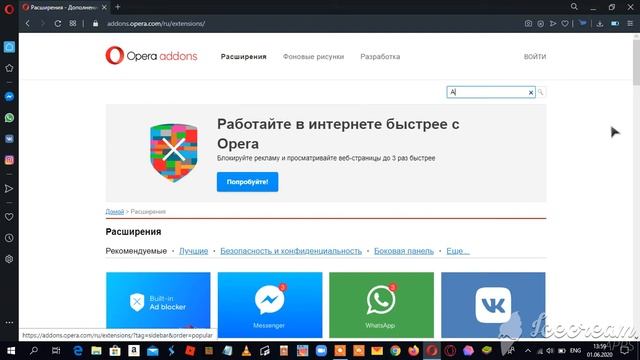Open Разработка navigation item
This screenshot has width=640, height=360.
point(380,57)
